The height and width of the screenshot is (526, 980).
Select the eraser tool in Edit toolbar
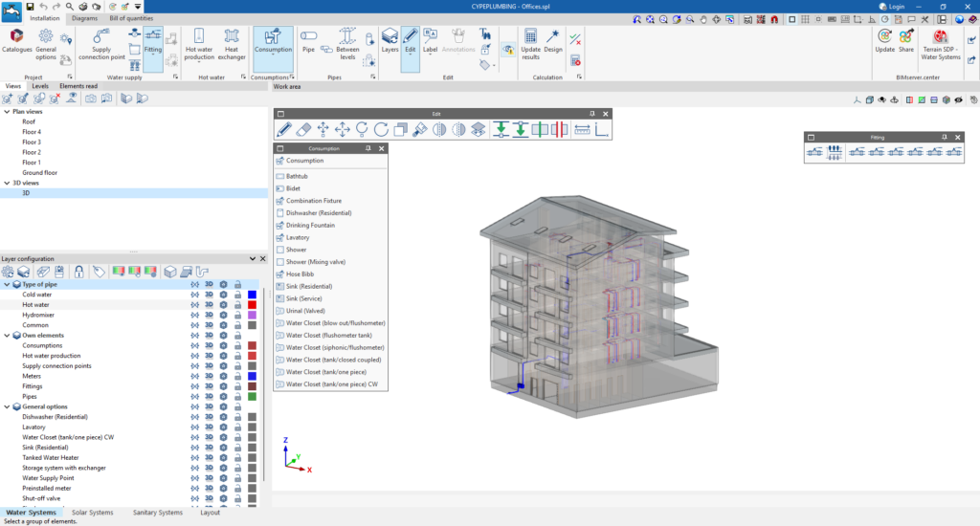tap(303, 129)
